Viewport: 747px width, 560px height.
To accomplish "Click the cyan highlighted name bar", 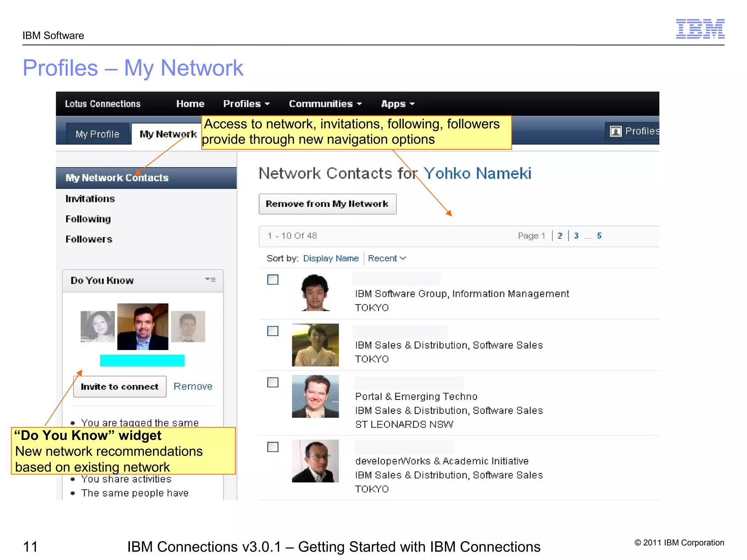I will [142, 361].
